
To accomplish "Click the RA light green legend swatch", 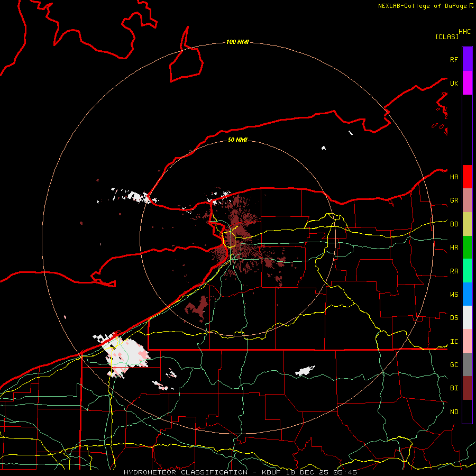I will pos(467,271).
